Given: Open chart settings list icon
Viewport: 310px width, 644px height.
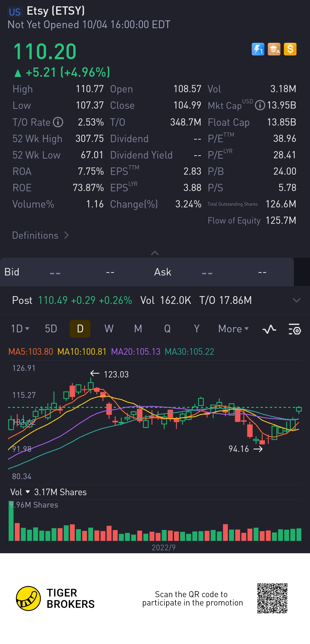Looking at the screenshot, I should [294, 329].
